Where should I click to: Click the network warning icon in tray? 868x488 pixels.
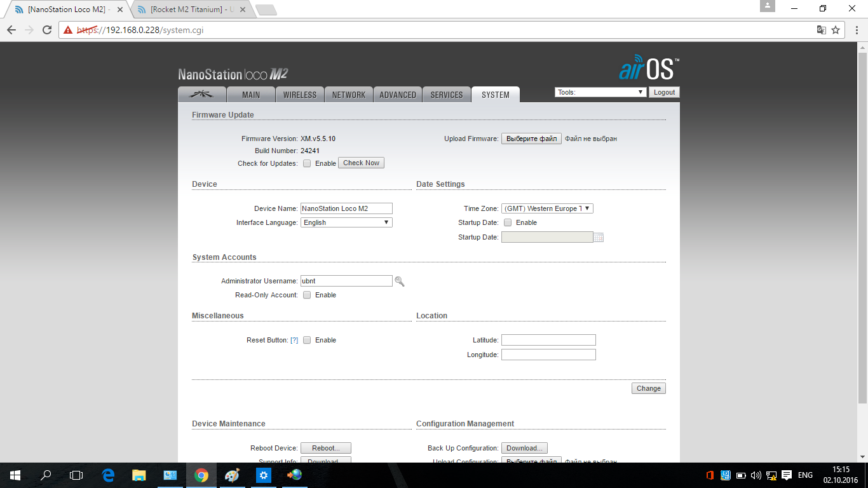[x=771, y=475]
